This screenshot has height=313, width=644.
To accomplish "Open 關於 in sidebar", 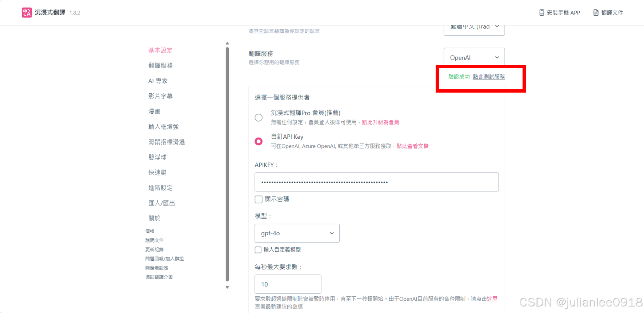I will coord(154,218).
